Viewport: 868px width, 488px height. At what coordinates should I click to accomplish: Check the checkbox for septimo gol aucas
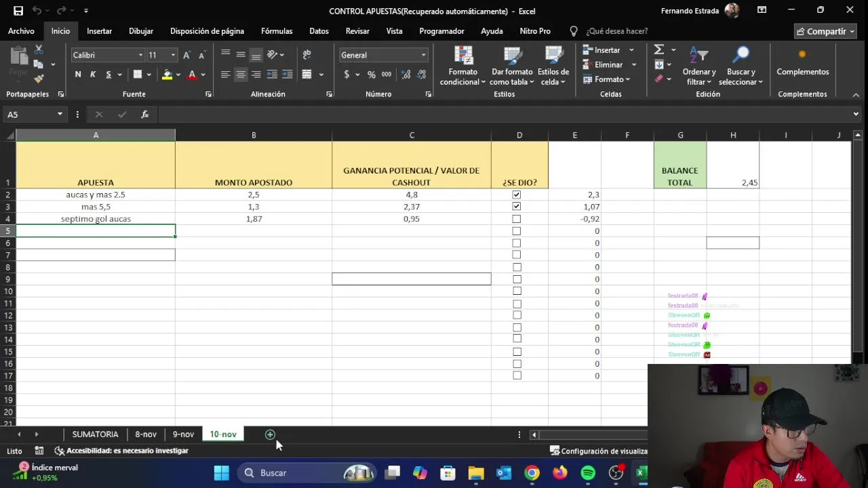coord(517,219)
